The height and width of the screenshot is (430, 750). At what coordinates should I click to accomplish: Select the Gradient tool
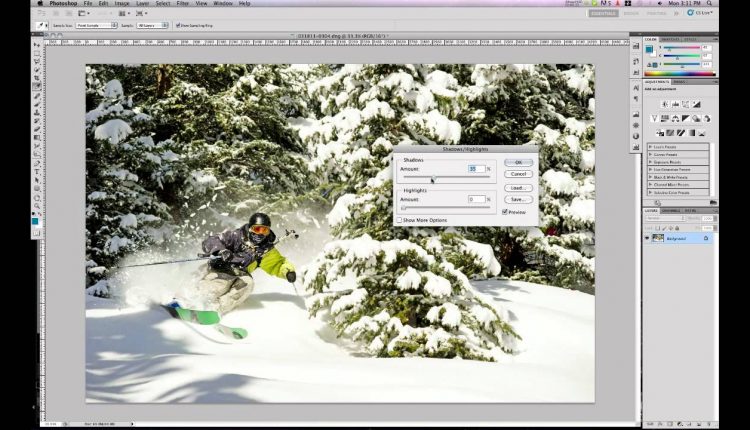coord(37,137)
